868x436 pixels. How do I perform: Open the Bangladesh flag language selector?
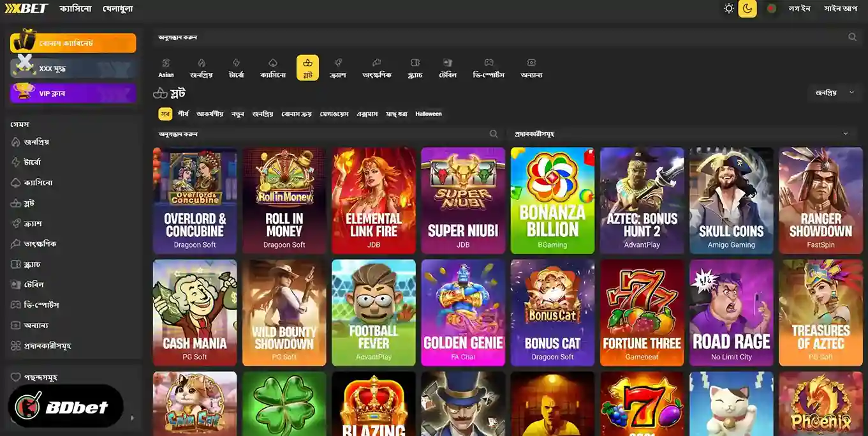[772, 9]
